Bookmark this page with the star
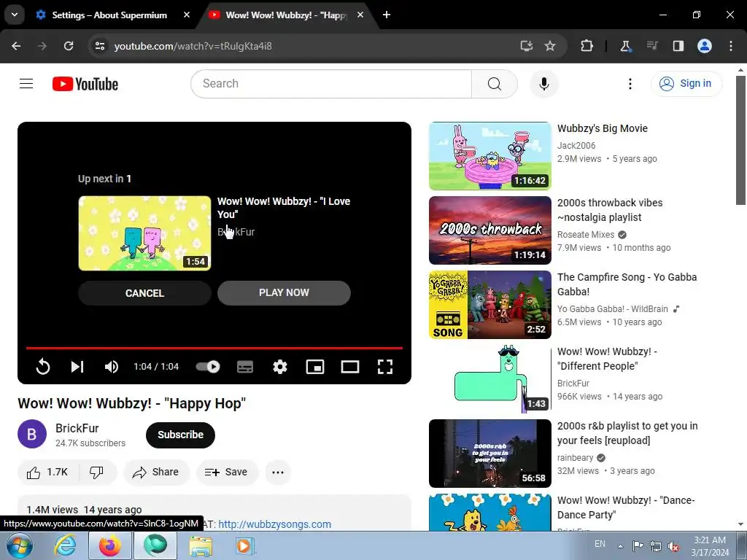The height and width of the screenshot is (560, 747). point(550,46)
